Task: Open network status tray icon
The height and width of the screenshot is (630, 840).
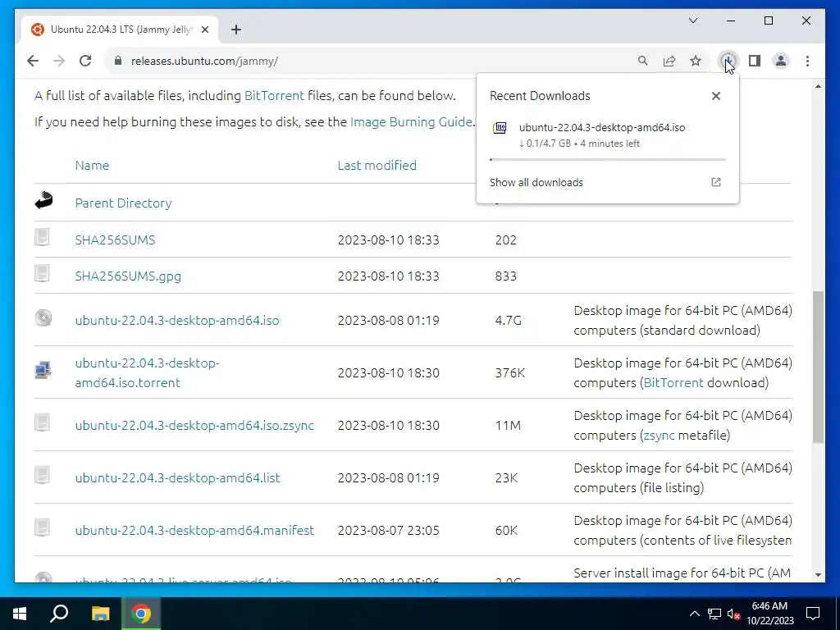Action: (714, 614)
